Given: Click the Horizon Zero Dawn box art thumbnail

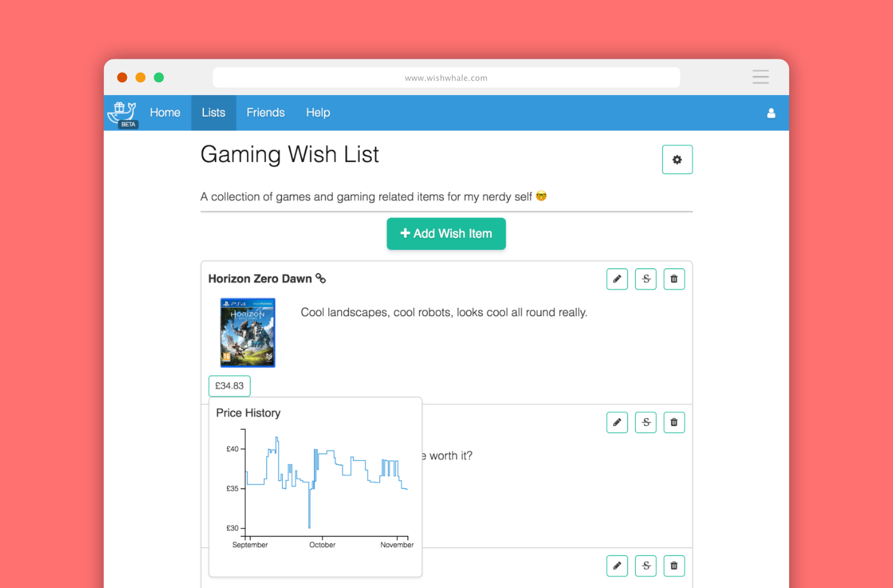Looking at the screenshot, I should tap(247, 332).
